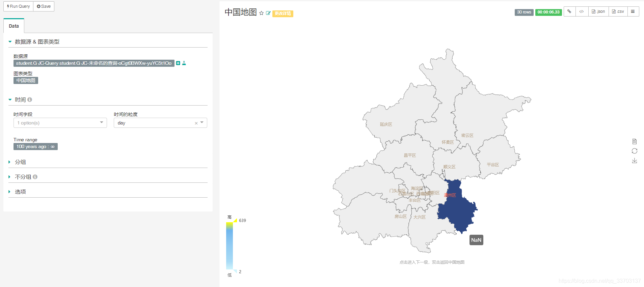Open datasource in SQL Lab flask icon

(184, 63)
